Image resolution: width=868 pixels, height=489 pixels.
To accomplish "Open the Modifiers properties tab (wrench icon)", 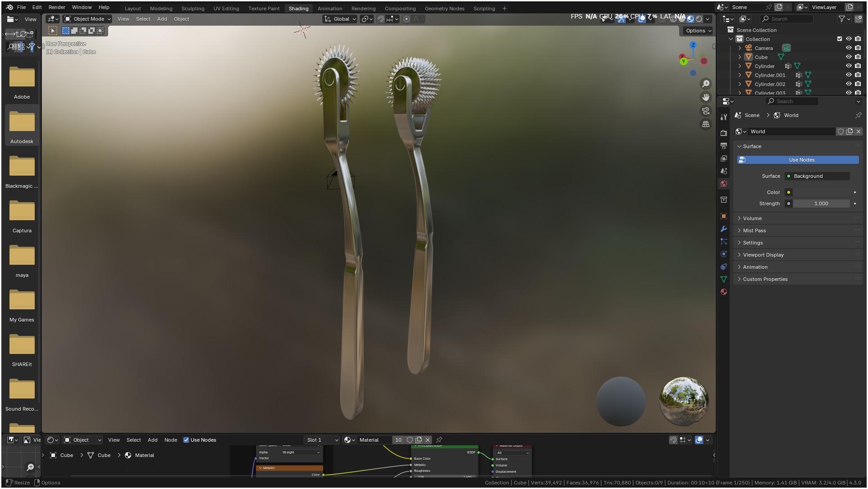I will 724,229.
